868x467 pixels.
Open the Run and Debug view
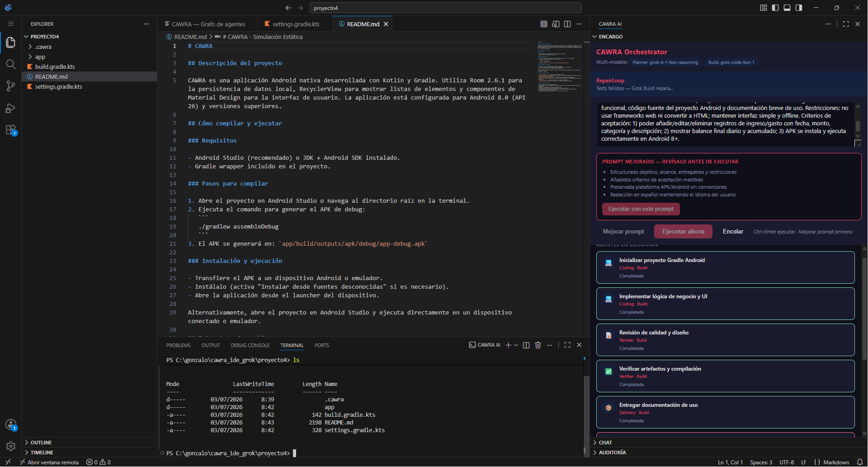[x=11, y=108]
